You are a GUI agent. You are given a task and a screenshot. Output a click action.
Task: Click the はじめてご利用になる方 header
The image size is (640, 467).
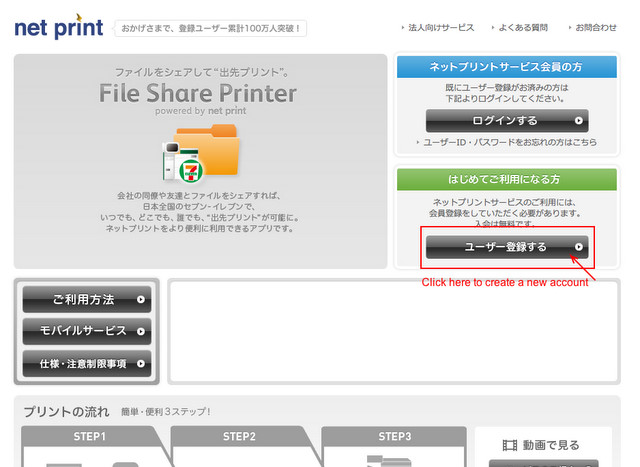[507, 179]
